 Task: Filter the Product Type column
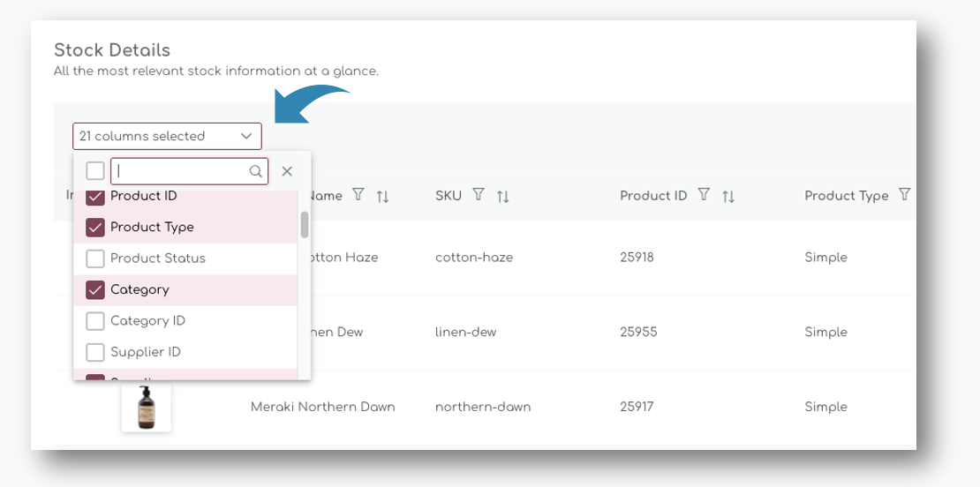pyautogui.click(x=904, y=195)
